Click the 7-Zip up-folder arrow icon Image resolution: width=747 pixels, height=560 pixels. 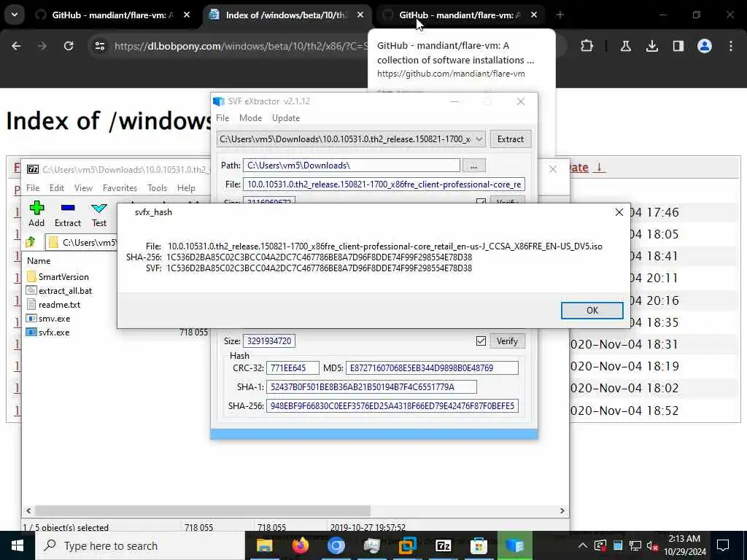(31, 242)
